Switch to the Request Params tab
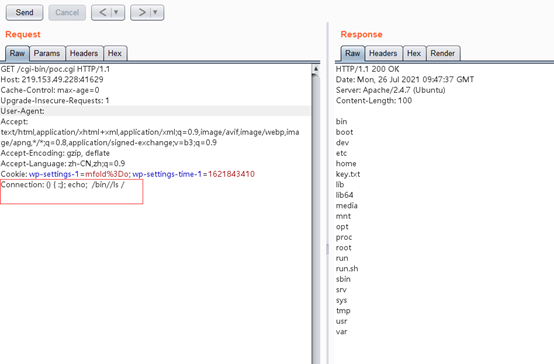 (47, 53)
